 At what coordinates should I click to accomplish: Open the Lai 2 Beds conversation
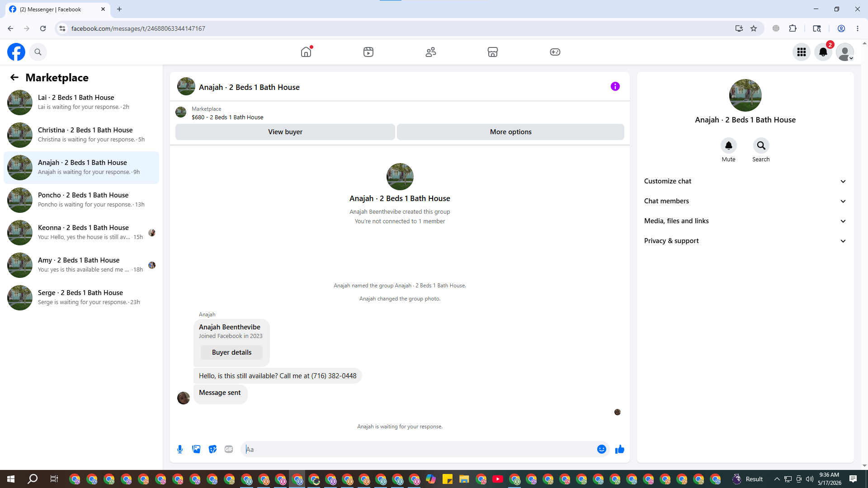click(81, 103)
